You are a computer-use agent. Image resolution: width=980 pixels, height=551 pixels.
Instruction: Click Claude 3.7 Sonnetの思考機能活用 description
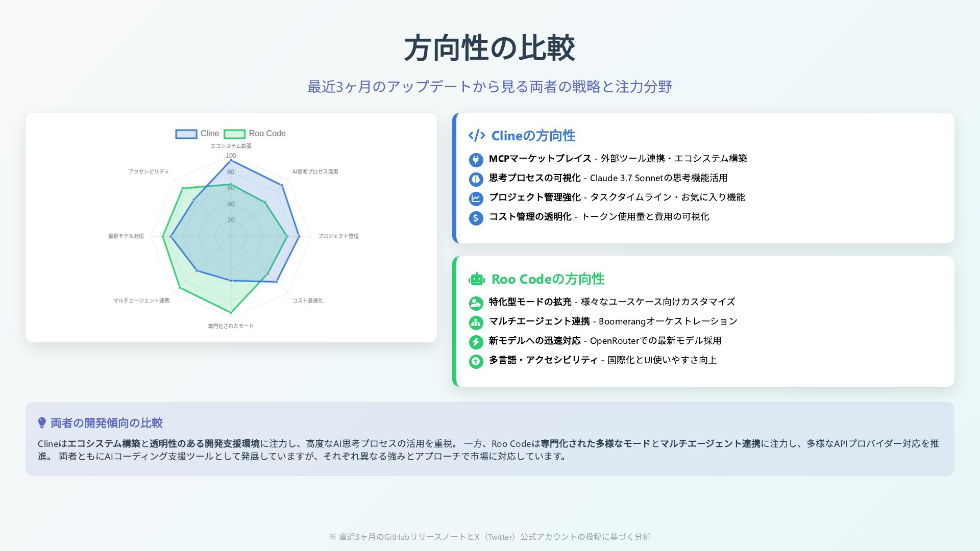click(658, 178)
